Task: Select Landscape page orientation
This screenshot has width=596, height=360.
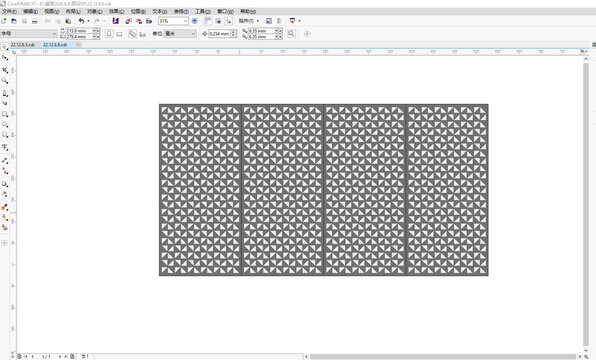Action: tap(119, 34)
